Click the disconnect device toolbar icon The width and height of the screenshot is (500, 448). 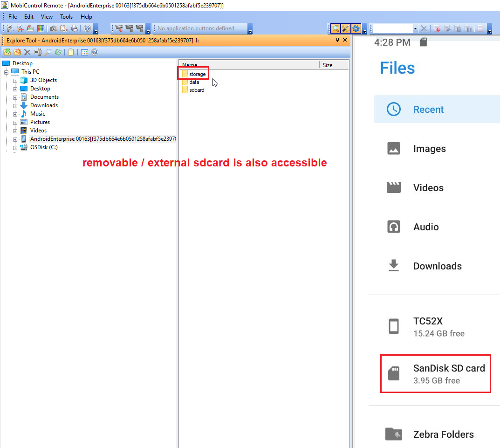point(30,28)
